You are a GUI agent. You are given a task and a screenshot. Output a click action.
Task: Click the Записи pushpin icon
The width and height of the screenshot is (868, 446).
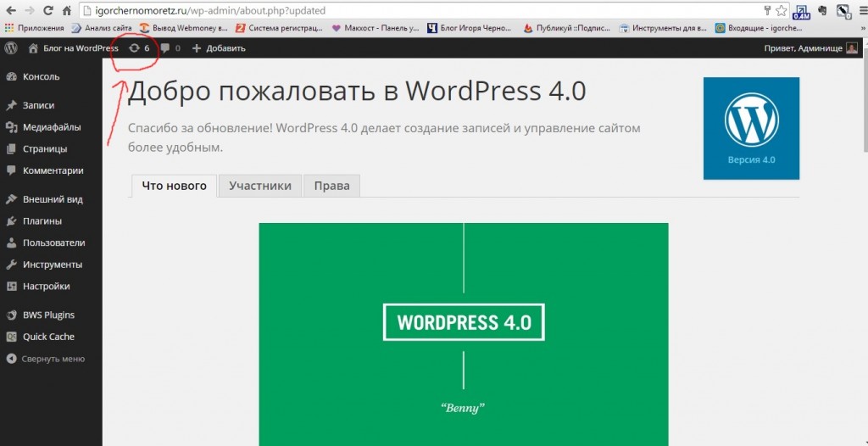11,105
